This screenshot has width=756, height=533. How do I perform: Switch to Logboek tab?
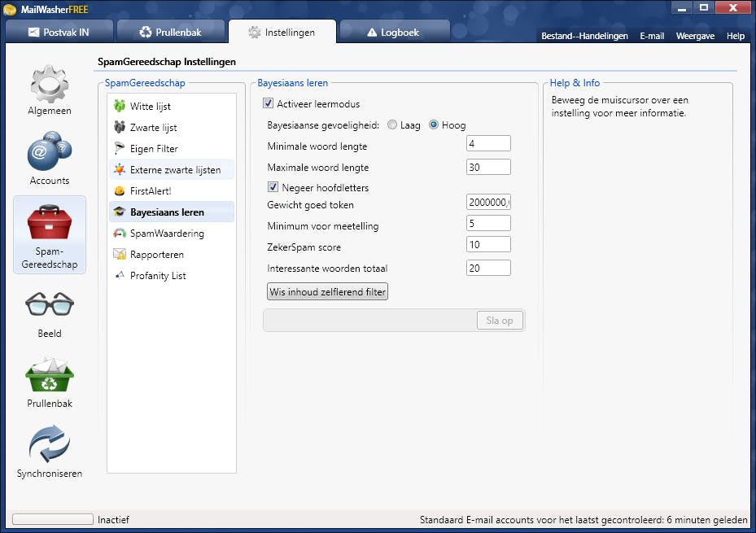(x=395, y=32)
